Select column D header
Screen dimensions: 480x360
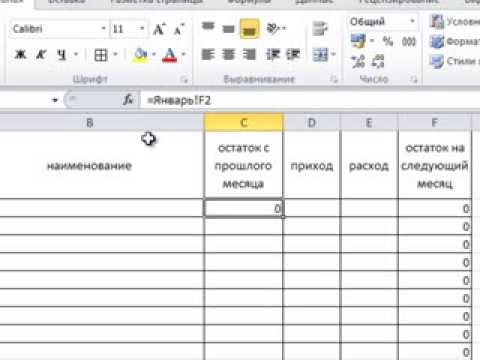click(312, 123)
